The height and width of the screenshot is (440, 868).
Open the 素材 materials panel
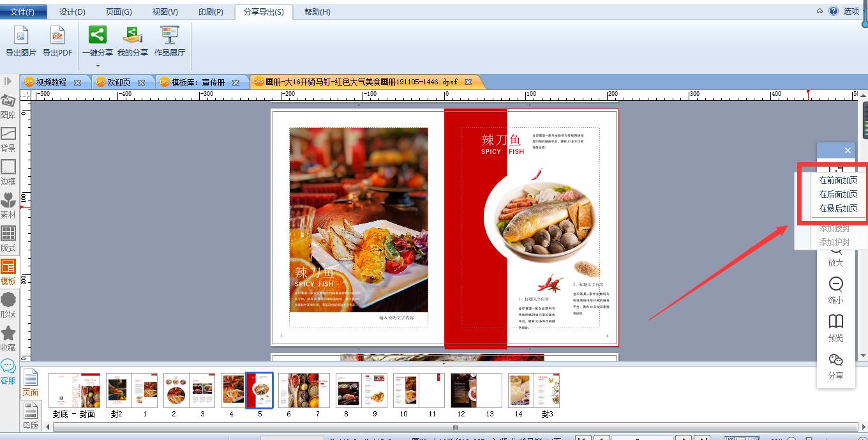pyautogui.click(x=8, y=206)
